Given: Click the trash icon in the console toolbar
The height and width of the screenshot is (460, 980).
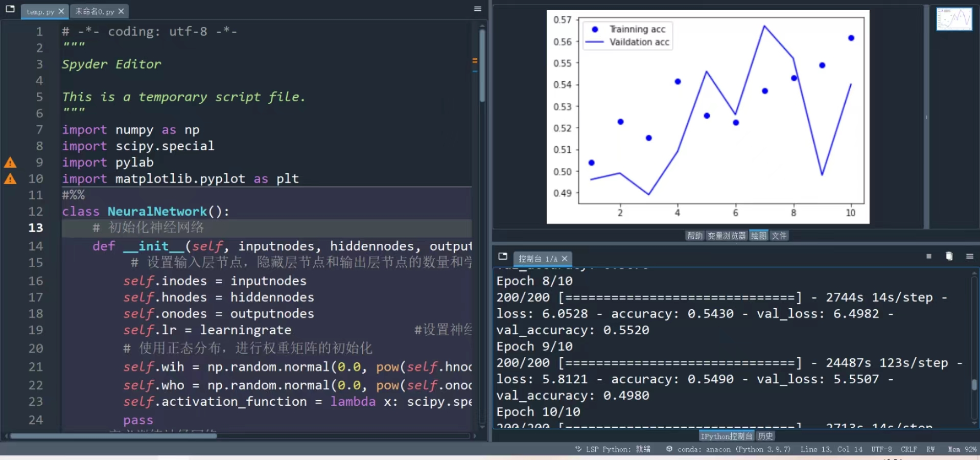Looking at the screenshot, I should point(949,256).
